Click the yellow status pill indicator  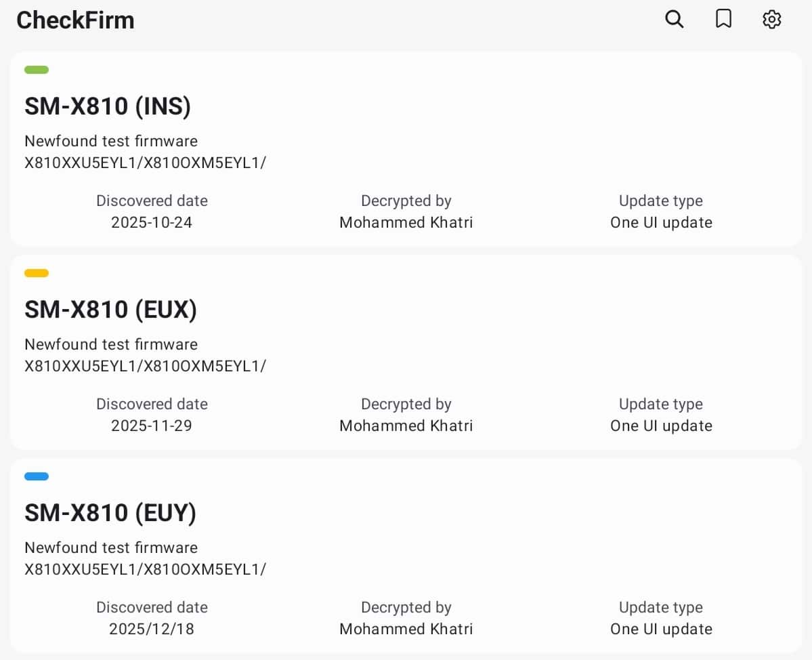pyautogui.click(x=37, y=273)
